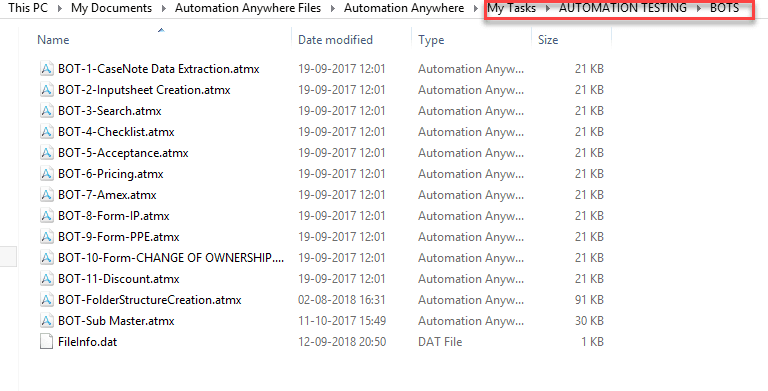Screen dimensions: 768x391
Task: Select BOT-FolderStructureCreation.atmx file name
Action: click(149, 300)
